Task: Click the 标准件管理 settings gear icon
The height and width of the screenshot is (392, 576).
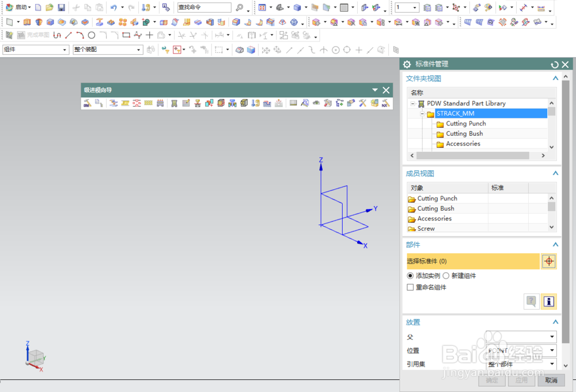Action: tap(407, 64)
